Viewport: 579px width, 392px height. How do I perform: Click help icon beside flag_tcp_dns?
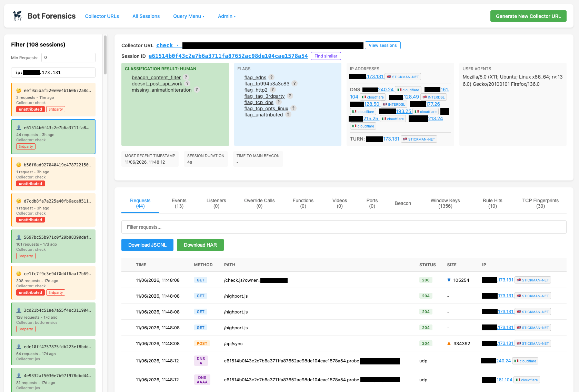pos(279,102)
